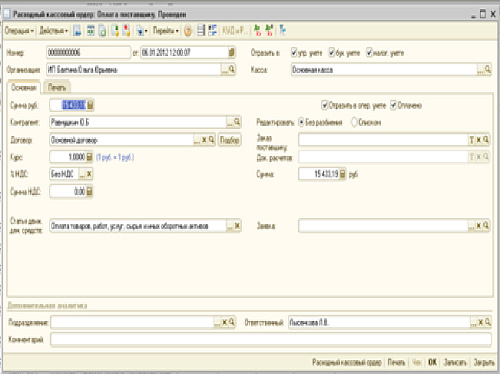This screenshot has height=377, width=500.
Task: Clear the Заявка field with X icon
Action: pyautogui.click(x=479, y=226)
